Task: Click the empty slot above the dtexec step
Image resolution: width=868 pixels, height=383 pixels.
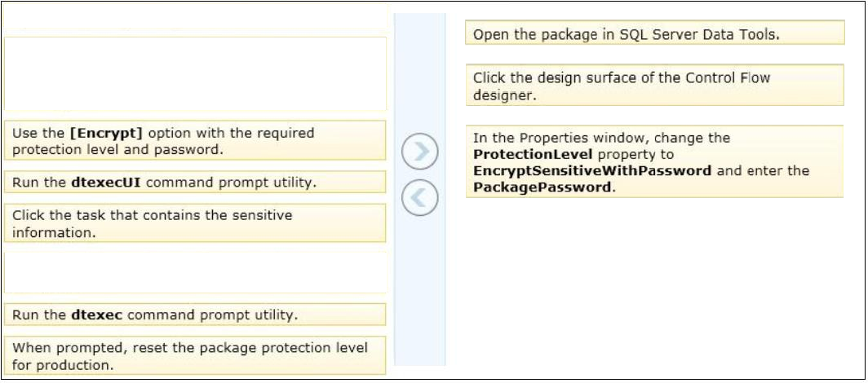Action: (x=195, y=272)
